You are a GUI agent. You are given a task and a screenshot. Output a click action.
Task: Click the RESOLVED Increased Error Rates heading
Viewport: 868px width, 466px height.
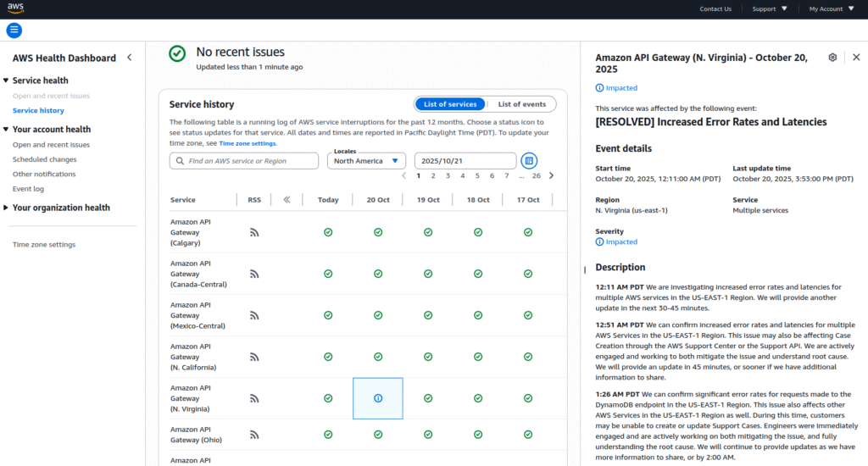click(711, 122)
